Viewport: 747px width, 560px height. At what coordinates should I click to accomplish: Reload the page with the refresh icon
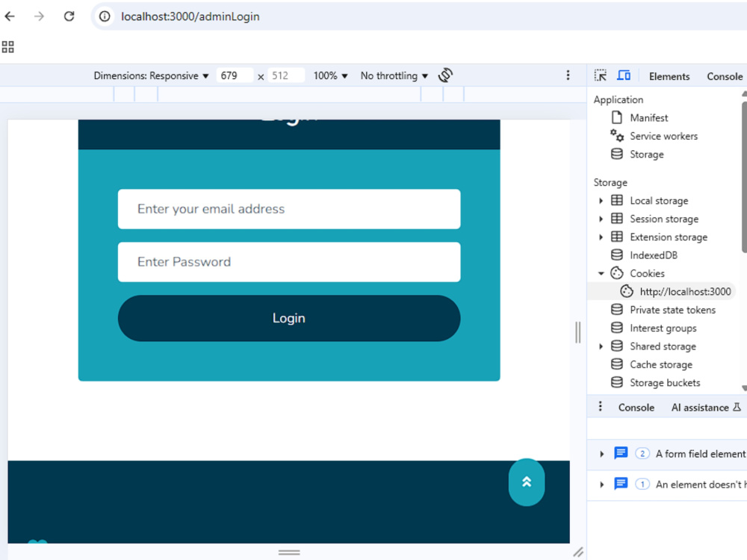pos(69,16)
